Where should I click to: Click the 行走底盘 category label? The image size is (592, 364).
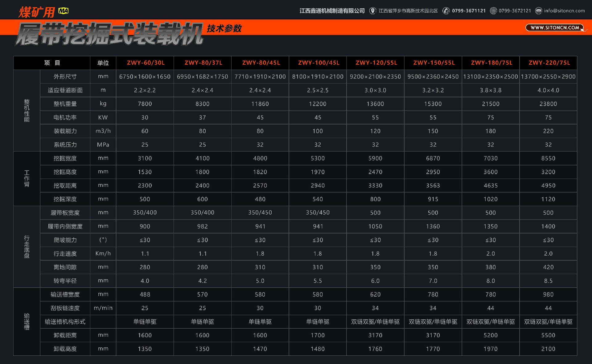pyautogui.click(x=27, y=247)
